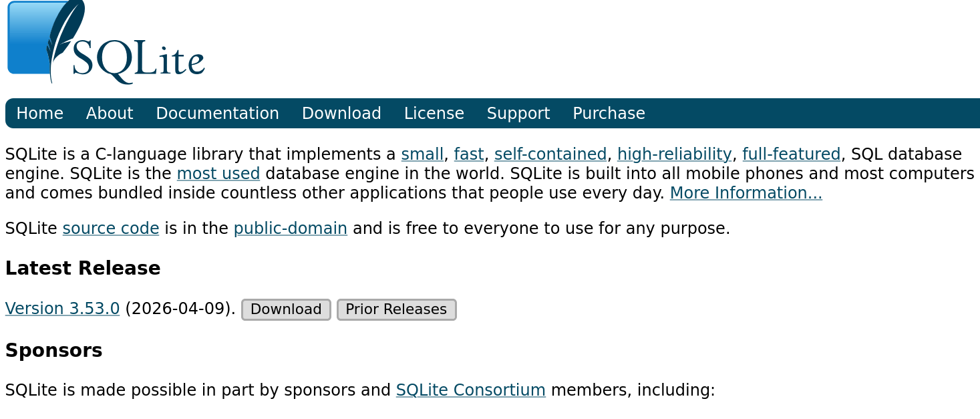Open the SQLite Consortium link
The image size is (980, 419).
point(470,390)
